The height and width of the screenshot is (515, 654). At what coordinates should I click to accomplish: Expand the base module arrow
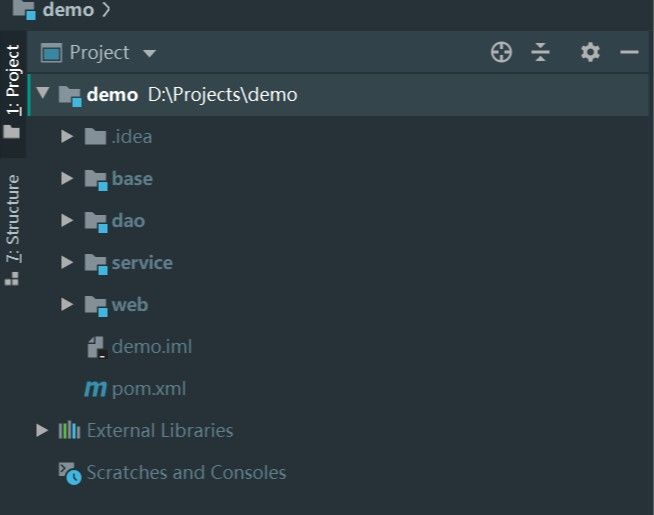pyautogui.click(x=67, y=178)
